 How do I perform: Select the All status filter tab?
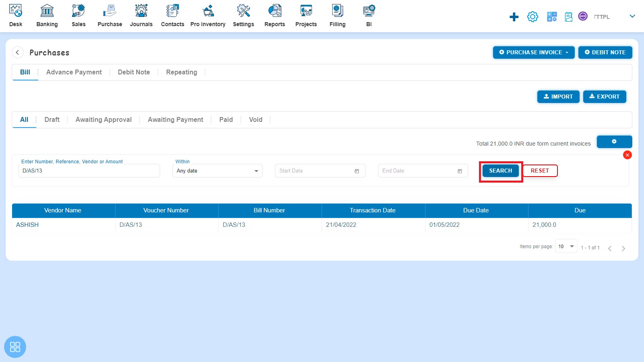tap(24, 120)
